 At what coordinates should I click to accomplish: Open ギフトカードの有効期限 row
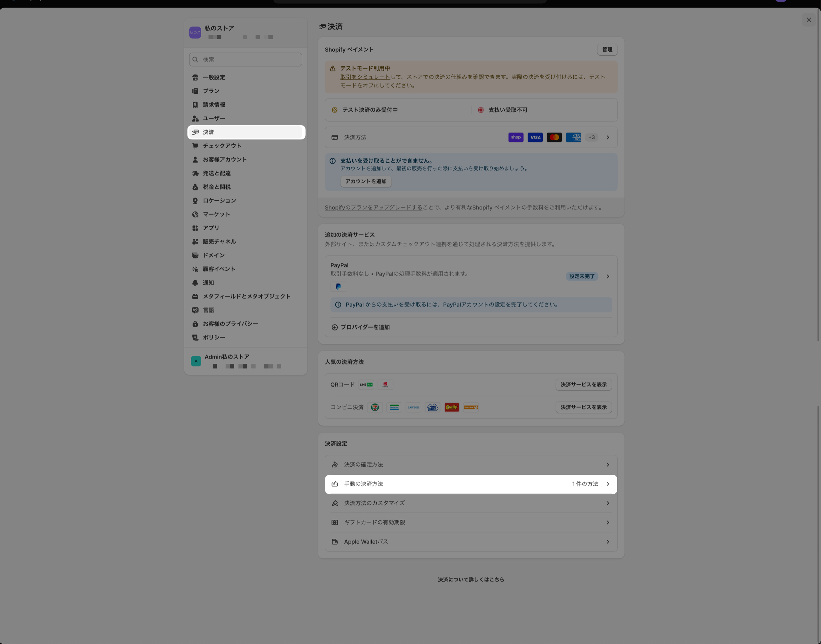[471, 522]
